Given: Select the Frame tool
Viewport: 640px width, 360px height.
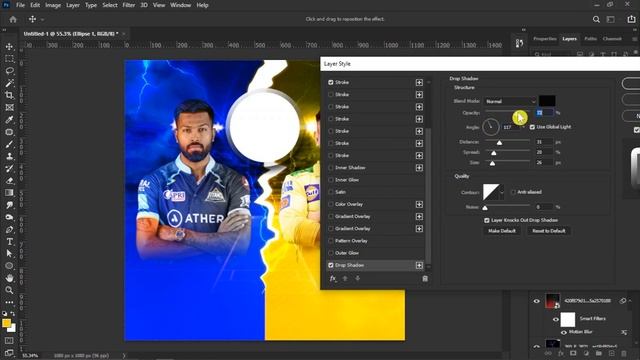Looking at the screenshot, I should point(9,107).
